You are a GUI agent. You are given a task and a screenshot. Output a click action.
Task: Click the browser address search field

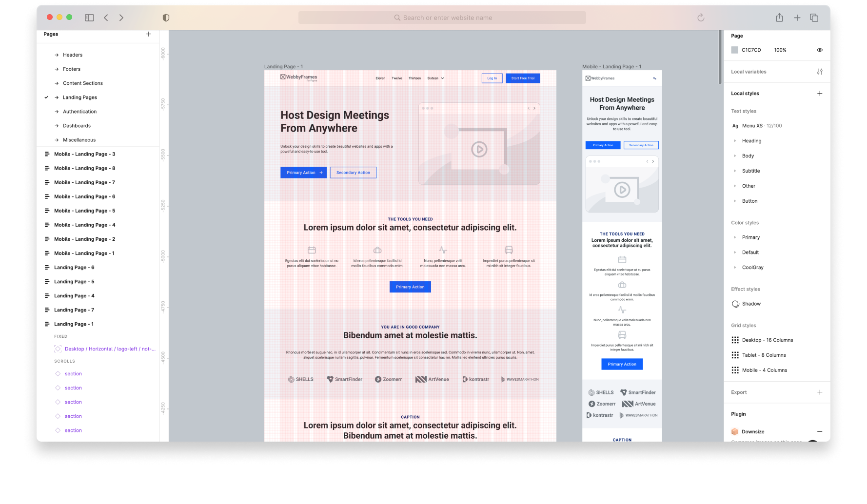pos(442,17)
